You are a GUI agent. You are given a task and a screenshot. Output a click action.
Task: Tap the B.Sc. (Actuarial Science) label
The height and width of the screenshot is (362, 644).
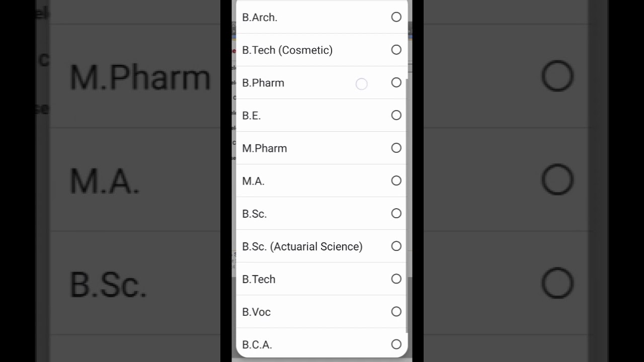coord(302,246)
